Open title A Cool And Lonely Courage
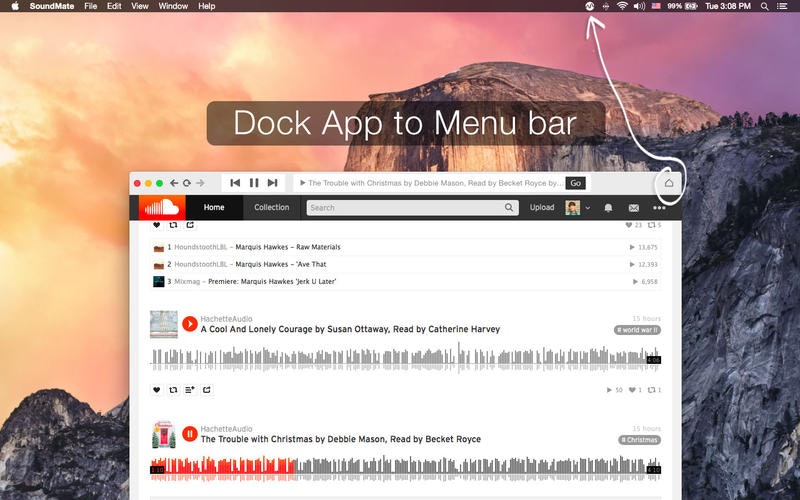This screenshot has width=800, height=500. [x=350, y=330]
